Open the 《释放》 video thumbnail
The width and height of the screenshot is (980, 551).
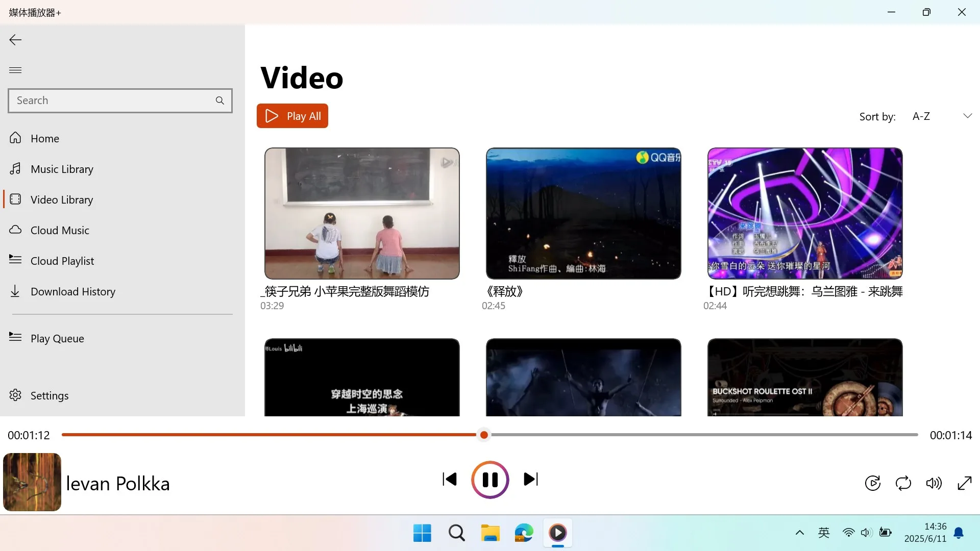pyautogui.click(x=583, y=213)
